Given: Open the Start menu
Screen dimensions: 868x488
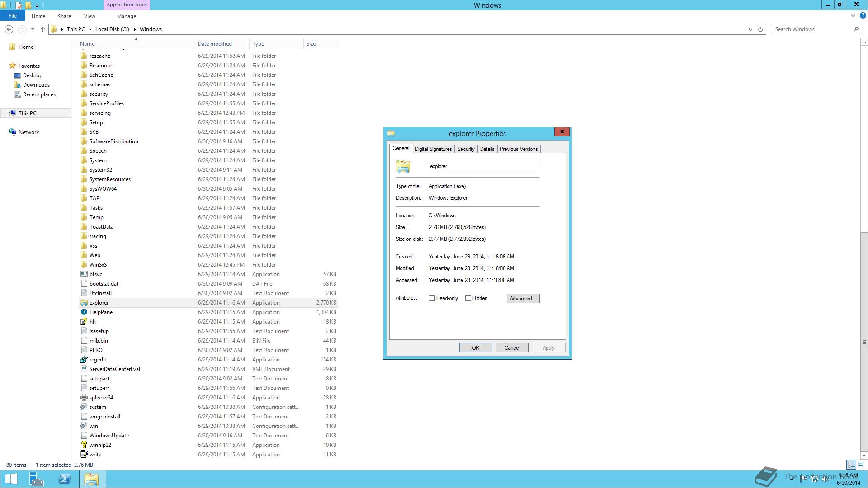Looking at the screenshot, I should coord(11,479).
